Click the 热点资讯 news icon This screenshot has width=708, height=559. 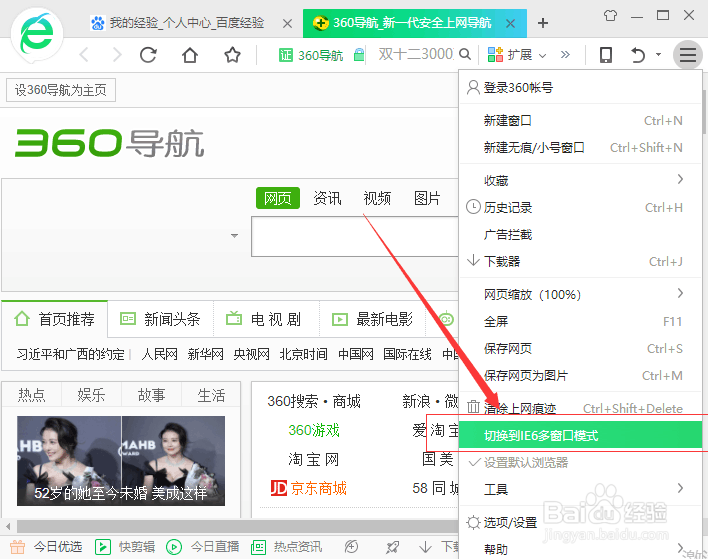coord(258,547)
